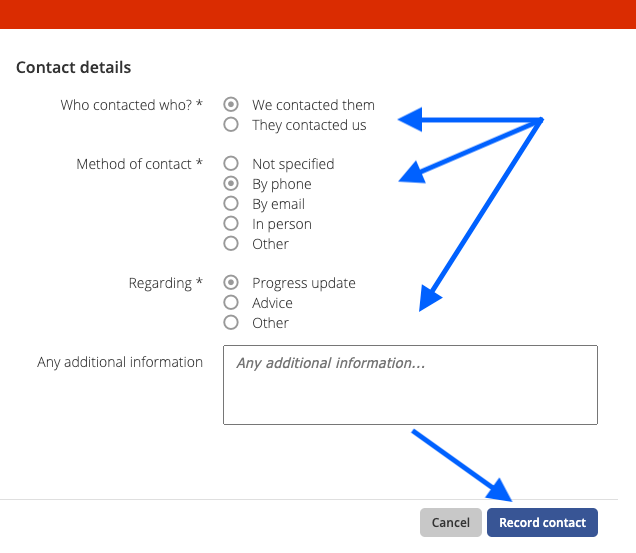Click the "Any additional information" field label

(x=120, y=362)
